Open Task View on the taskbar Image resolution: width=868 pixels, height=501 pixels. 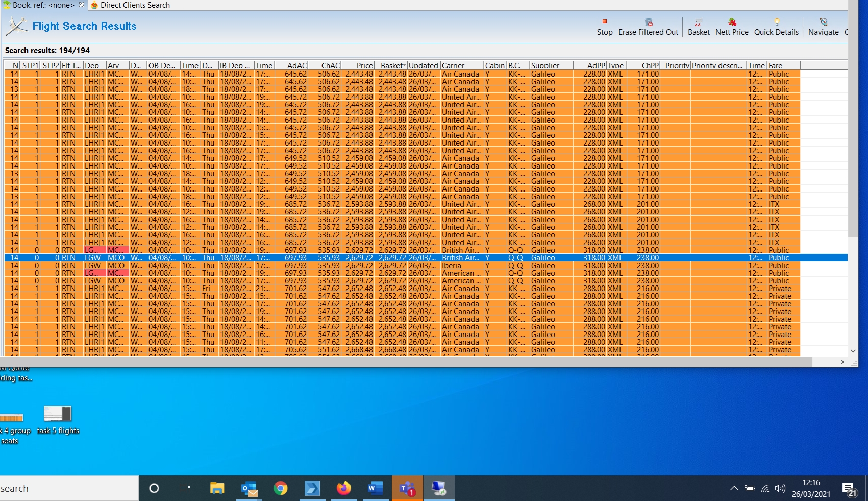click(x=185, y=489)
